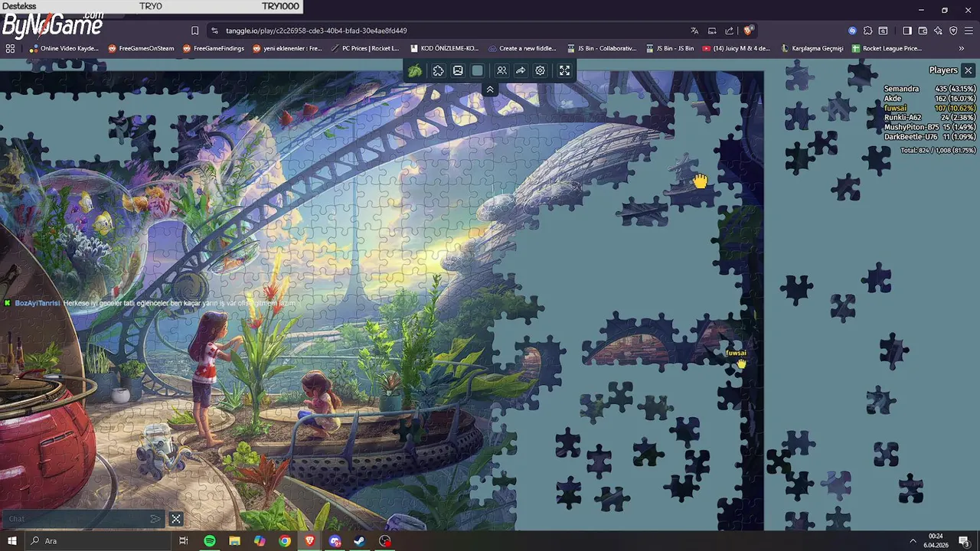Open the page translate icon
The width and height of the screenshot is (980, 551).
point(694,31)
